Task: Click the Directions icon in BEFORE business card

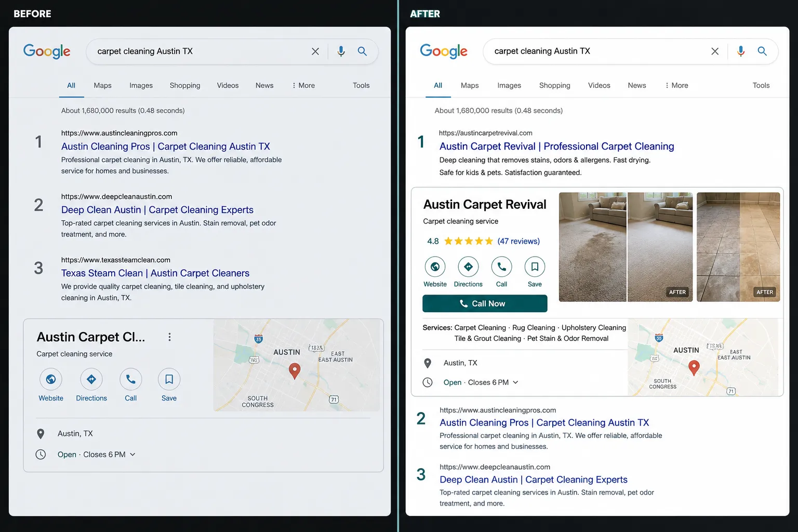Action: click(91, 379)
